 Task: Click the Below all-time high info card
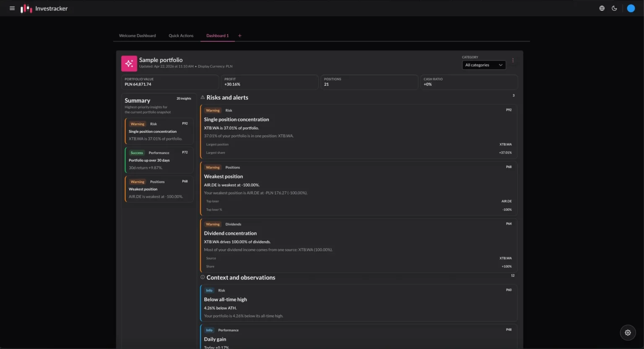(x=358, y=303)
